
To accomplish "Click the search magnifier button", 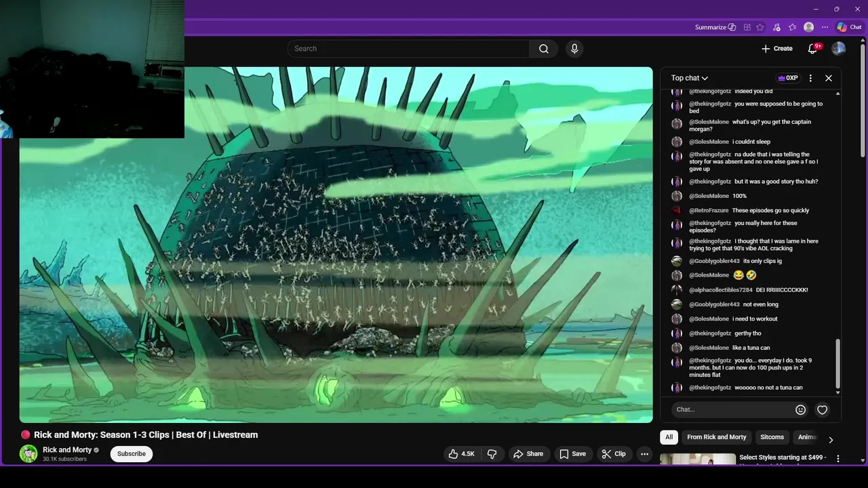I will [x=544, y=49].
